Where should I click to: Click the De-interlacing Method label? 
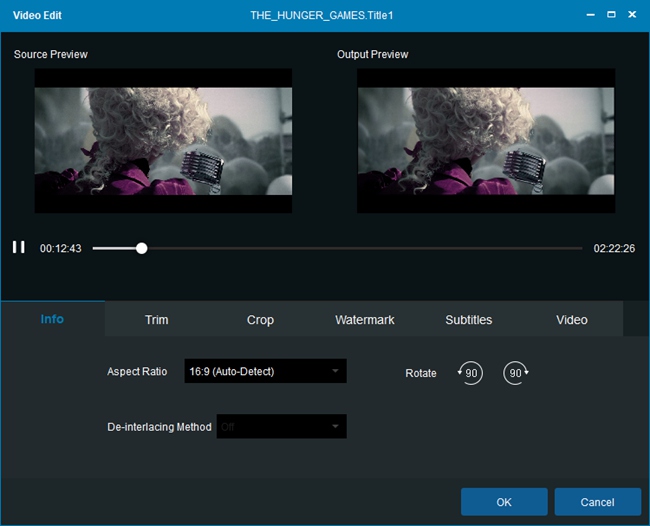click(x=159, y=427)
